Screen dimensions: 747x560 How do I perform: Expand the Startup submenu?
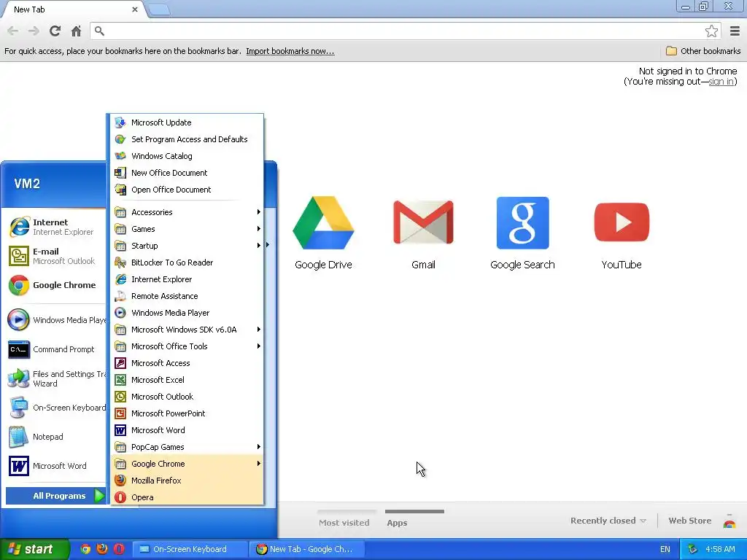[187, 246]
